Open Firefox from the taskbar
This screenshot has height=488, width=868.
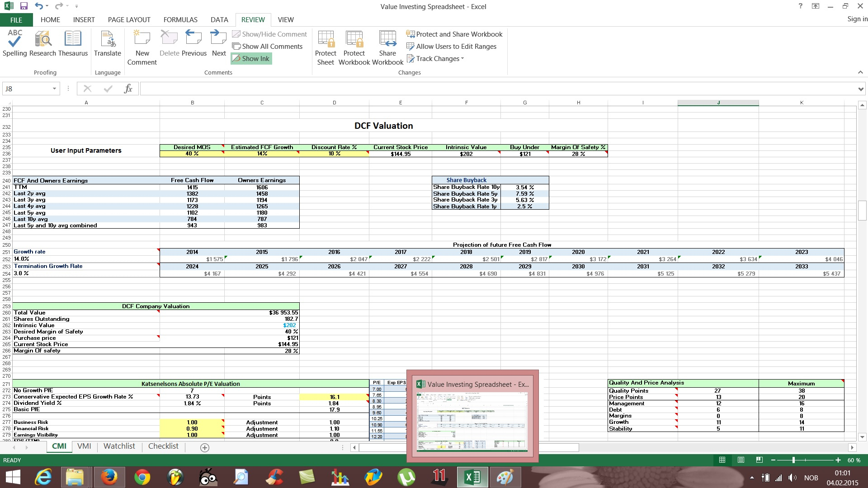point(109,477)
